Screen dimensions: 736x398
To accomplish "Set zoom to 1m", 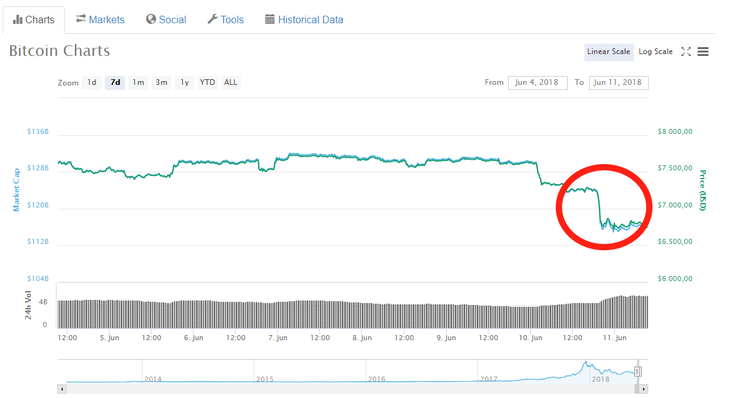I will [138, 83].
